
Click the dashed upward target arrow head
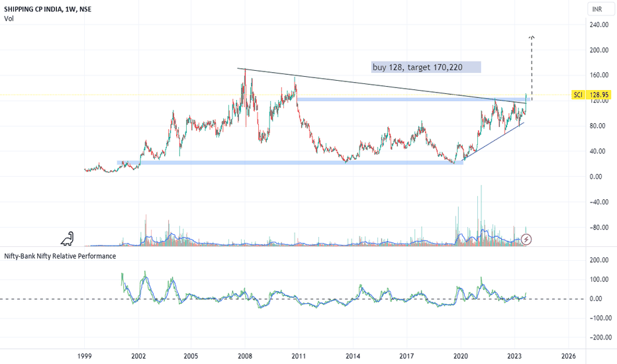(x=532, y=37)
